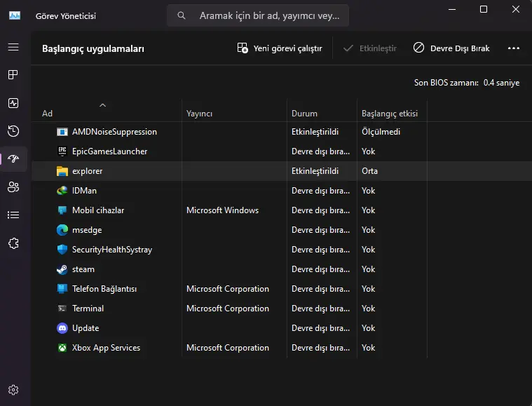Click the Telefon Bağlantısı icon
The height and width of the screenshot is (406, 532).
pos(62,289)
